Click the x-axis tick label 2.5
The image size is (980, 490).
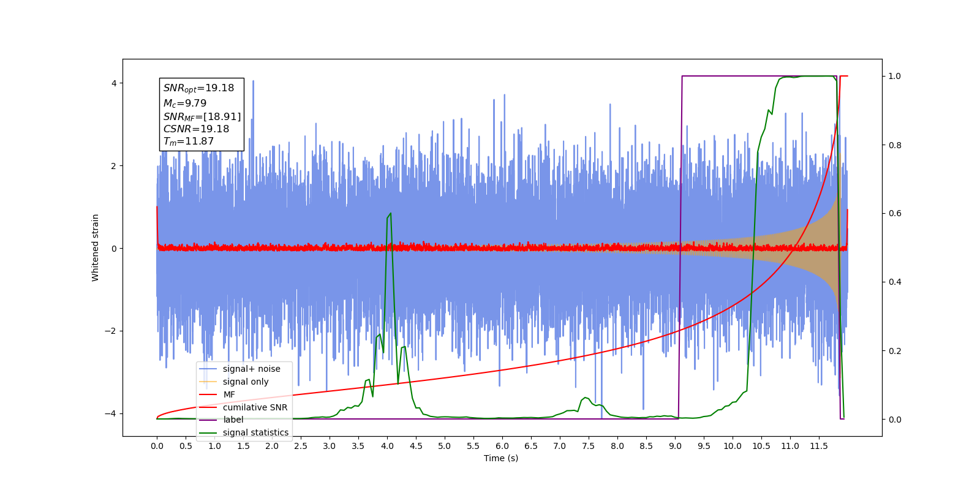pos(301,446)
